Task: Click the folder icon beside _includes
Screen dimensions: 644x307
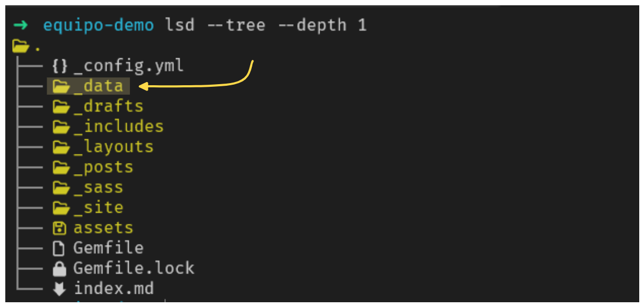Action: pyautogui.click(x=61, y=127)
